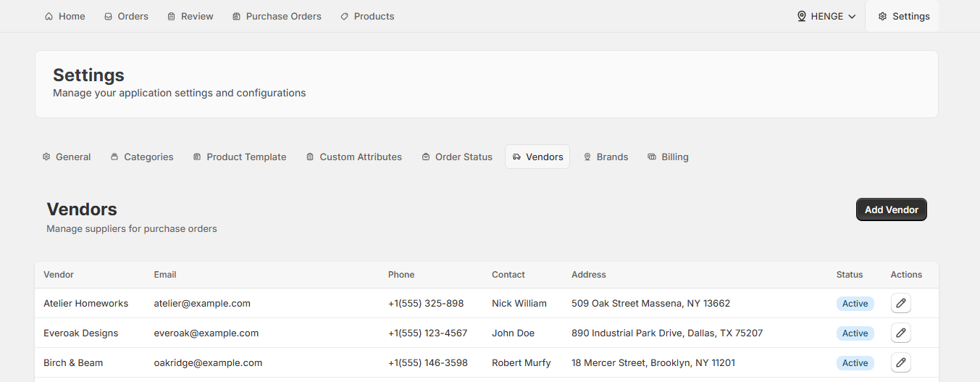Switch to the Brands tab

click(x=606, y=157)
